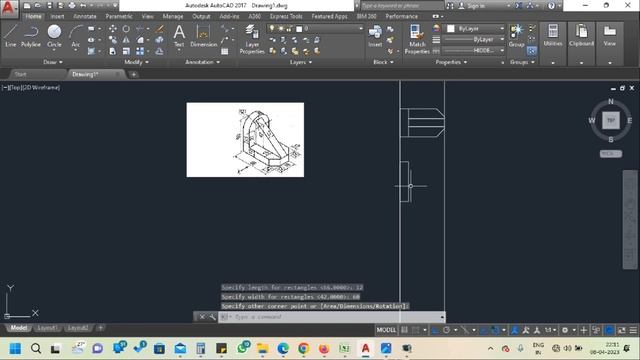
Task: Select the Line drawing tool
Action: click(x=11, y=36)
